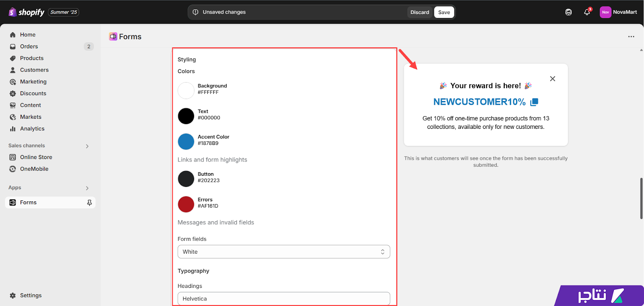644x306 pixels.
Task: Discard the unsaved changes
Action: (x=420, y=12)
